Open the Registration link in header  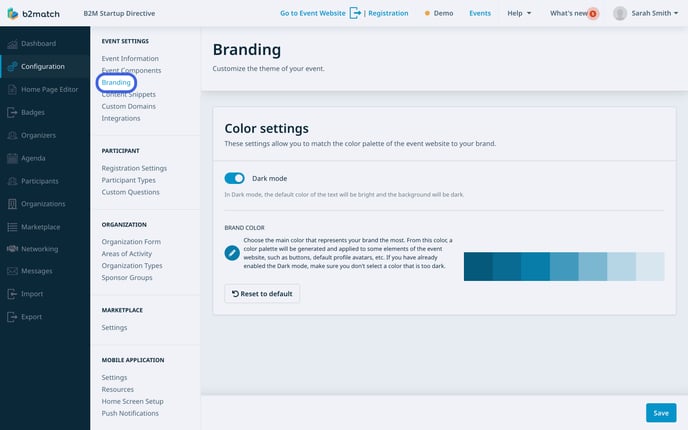pos(388,13)
